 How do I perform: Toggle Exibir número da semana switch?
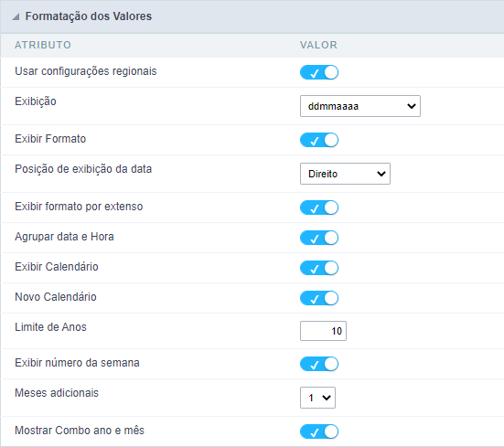point(319,364)
